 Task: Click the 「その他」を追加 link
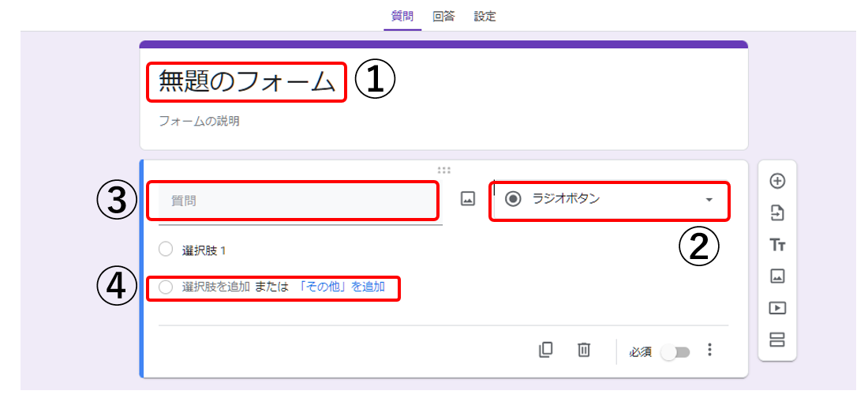click(x=340, y=287)
